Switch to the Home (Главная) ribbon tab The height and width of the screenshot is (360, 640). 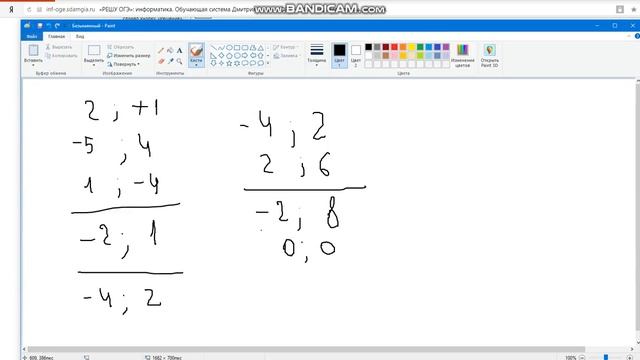click(56, 36)
